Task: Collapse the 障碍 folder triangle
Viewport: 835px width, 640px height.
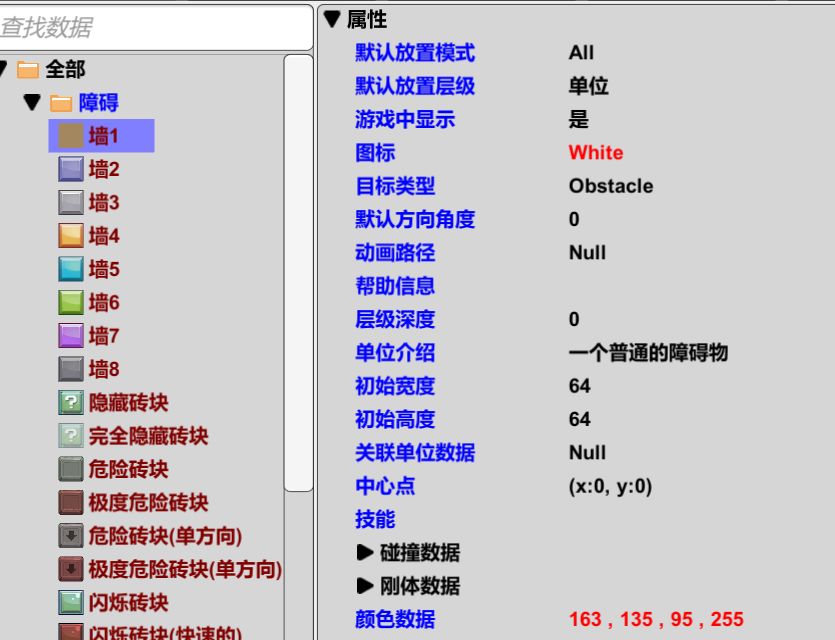Action: pyautogui.click(x=32, y=102)
